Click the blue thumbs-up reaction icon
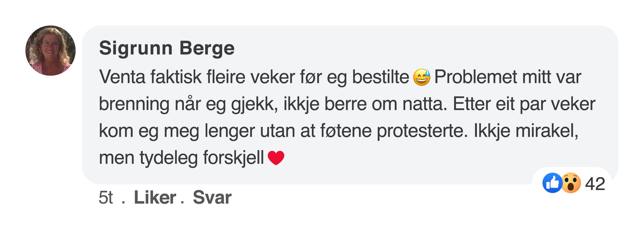Image resolution: width=644 pixels, height=229 pixels. pyautogui.click(x=552, y=183)
